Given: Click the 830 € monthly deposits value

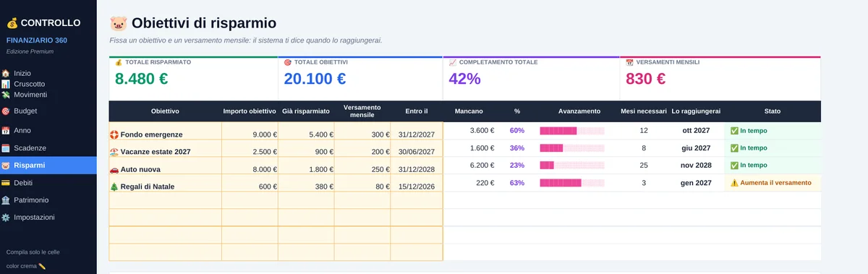Looking at the screenshot, I should coord(645,79).
